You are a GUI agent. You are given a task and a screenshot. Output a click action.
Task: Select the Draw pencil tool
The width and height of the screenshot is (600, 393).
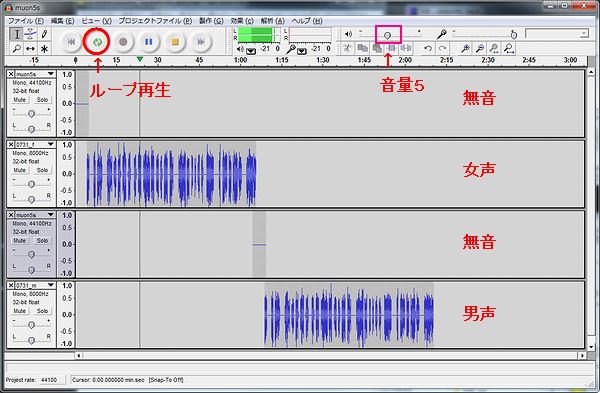point(44,34)
